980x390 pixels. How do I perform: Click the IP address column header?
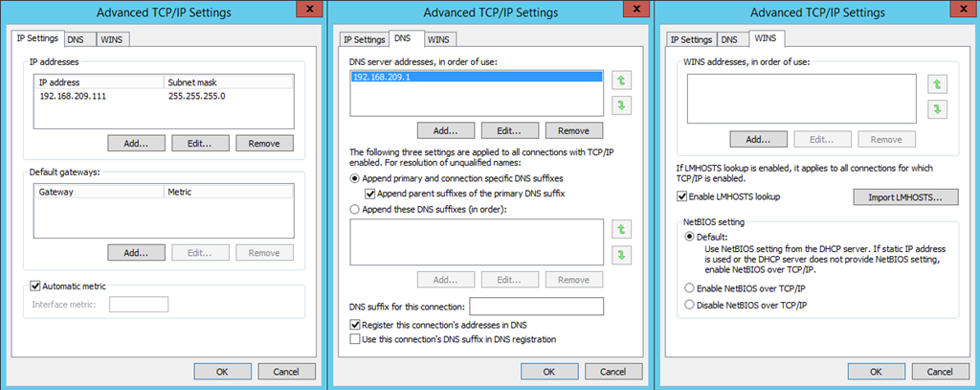point(100,82)
